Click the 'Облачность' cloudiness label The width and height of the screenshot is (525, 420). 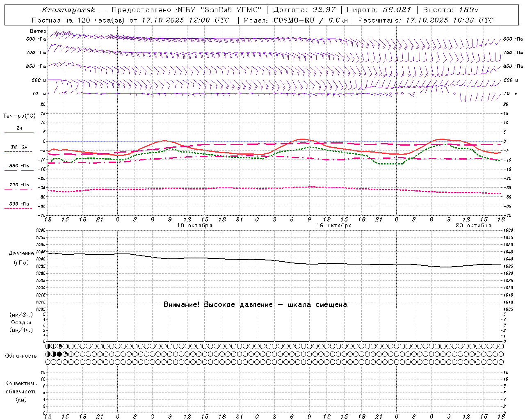click(x=21, y=356)
